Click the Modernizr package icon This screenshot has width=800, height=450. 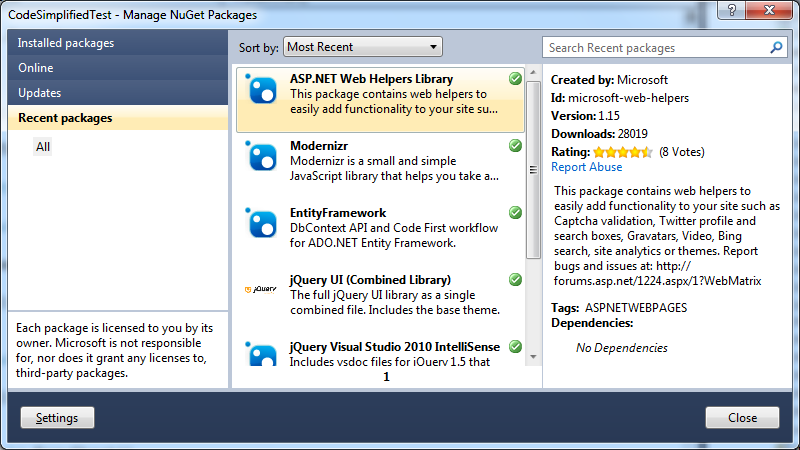click(x=262, y=156)
